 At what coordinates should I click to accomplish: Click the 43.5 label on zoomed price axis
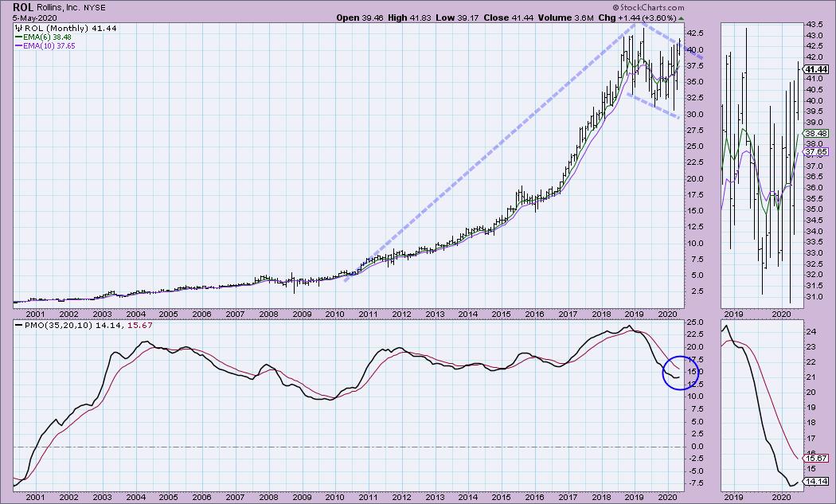[814, 25]
